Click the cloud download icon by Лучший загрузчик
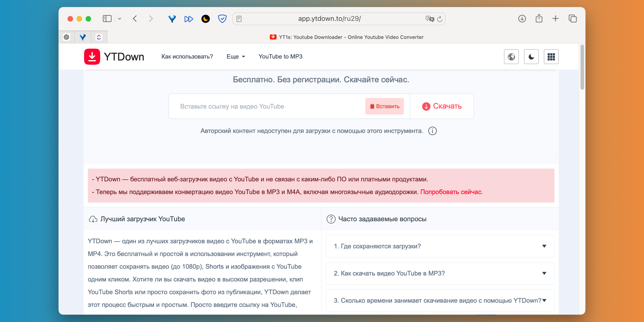This screenshot has width=644, height=322. [x=93, y=219]
